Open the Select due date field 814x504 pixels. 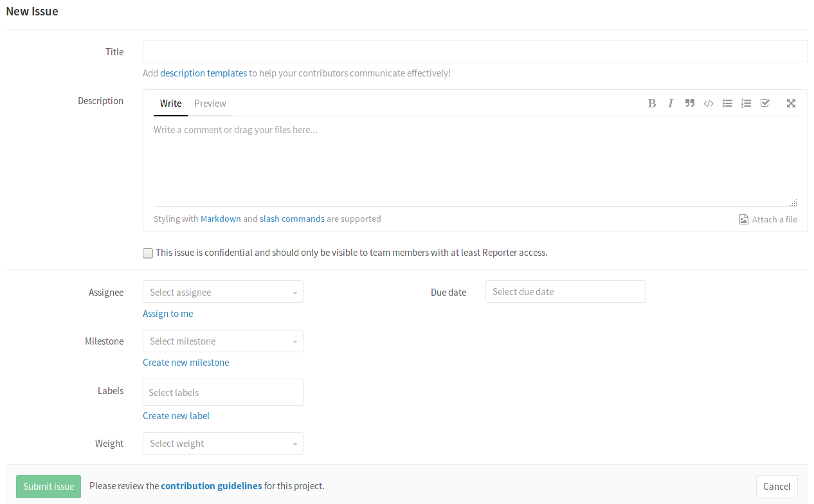(x=565, y=292)
